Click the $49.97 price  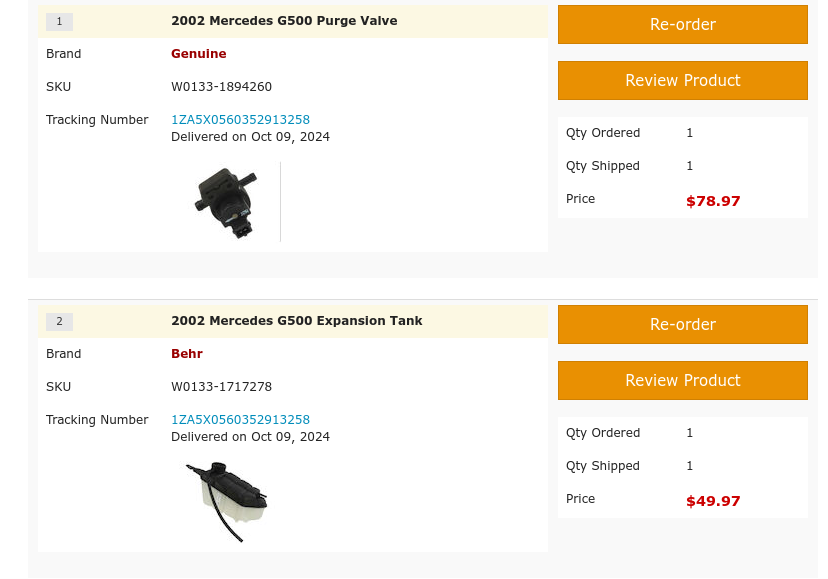point(713,501)
